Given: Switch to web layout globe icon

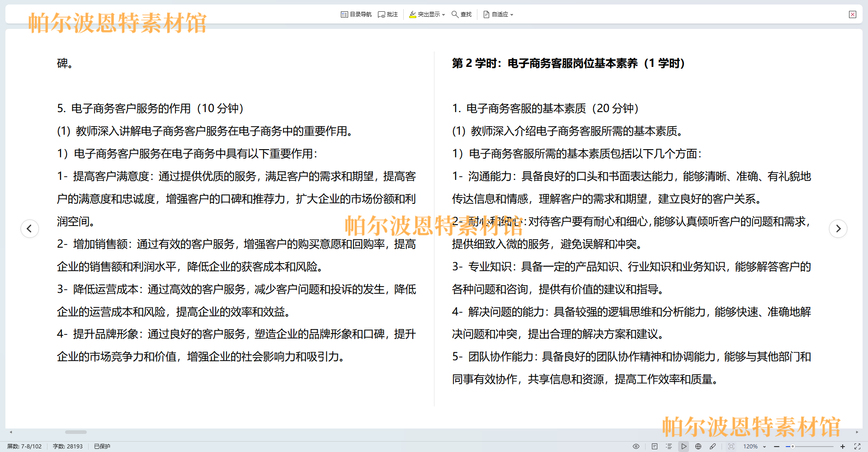Looking at the screenshot, I should (698, 446).
